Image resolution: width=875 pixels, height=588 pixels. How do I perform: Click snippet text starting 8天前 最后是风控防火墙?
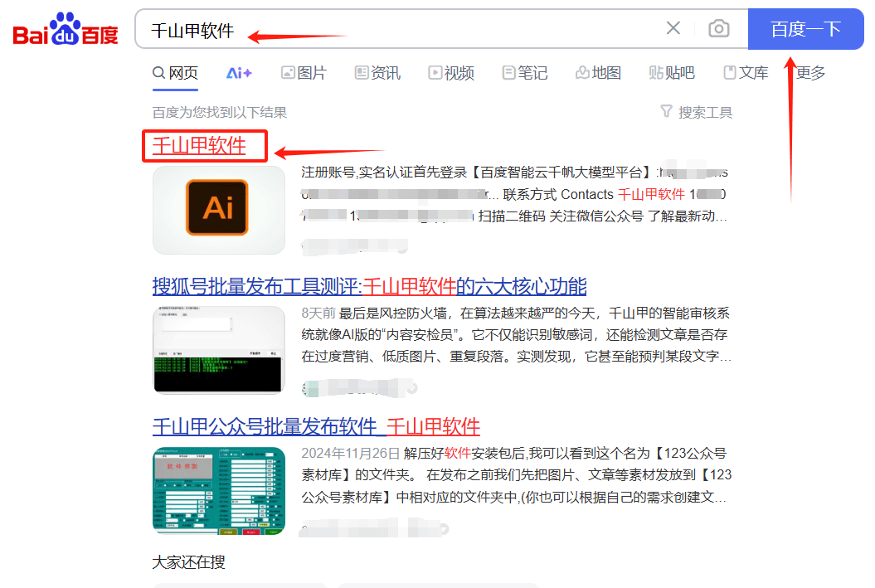516,335
